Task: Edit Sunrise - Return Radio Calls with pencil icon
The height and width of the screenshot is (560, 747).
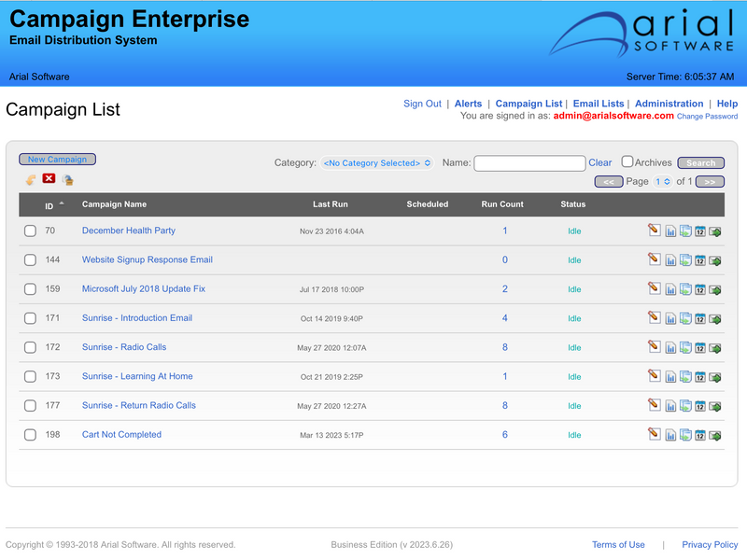Action: tap(655, 404)
